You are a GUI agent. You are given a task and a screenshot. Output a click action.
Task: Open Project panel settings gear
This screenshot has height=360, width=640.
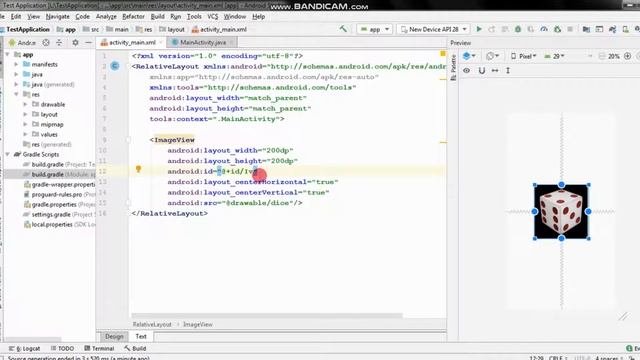[75, 42]
